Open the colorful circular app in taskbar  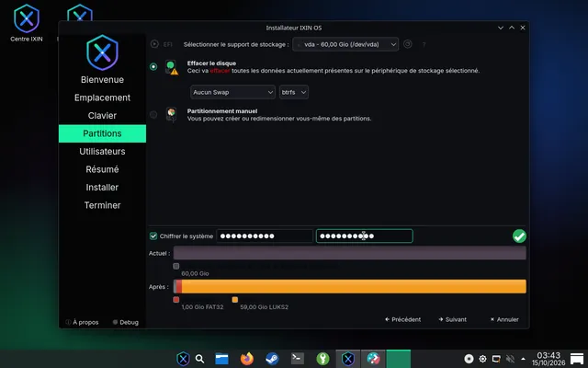(373, 359)
